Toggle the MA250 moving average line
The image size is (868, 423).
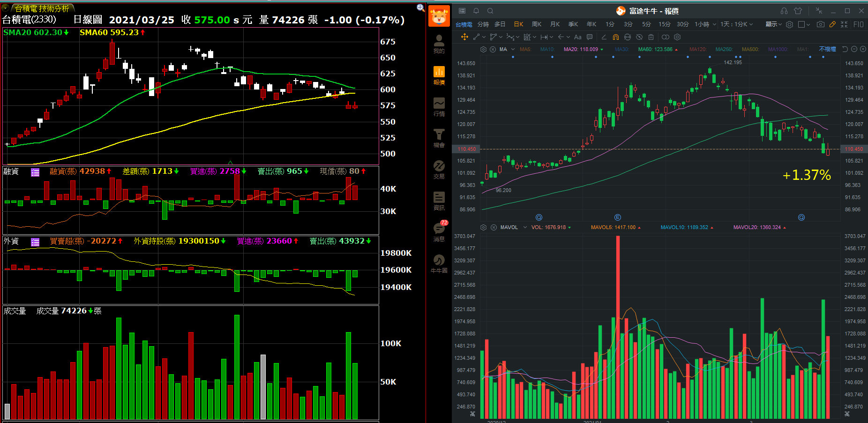coord(724,49)
